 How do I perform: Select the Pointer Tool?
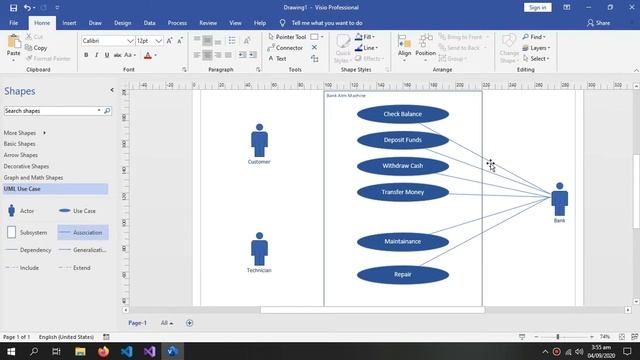[287, 37]
